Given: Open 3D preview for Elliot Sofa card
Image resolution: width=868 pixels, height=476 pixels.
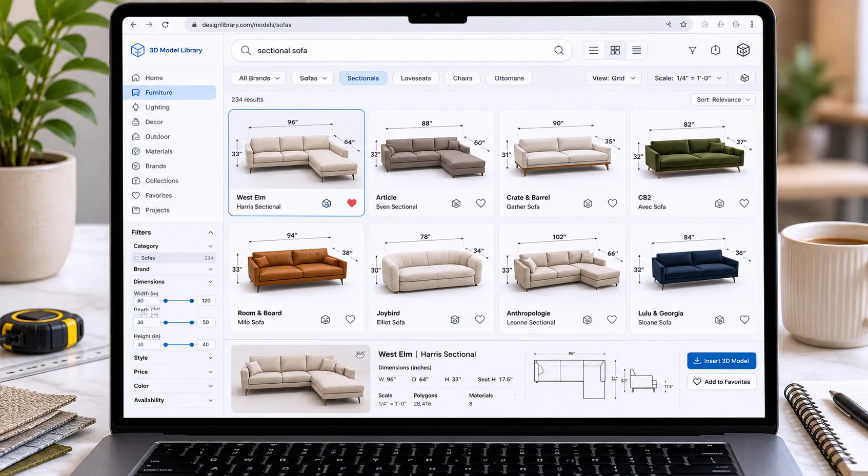Looking at the screenshot, I should click(x=455, y=320).
